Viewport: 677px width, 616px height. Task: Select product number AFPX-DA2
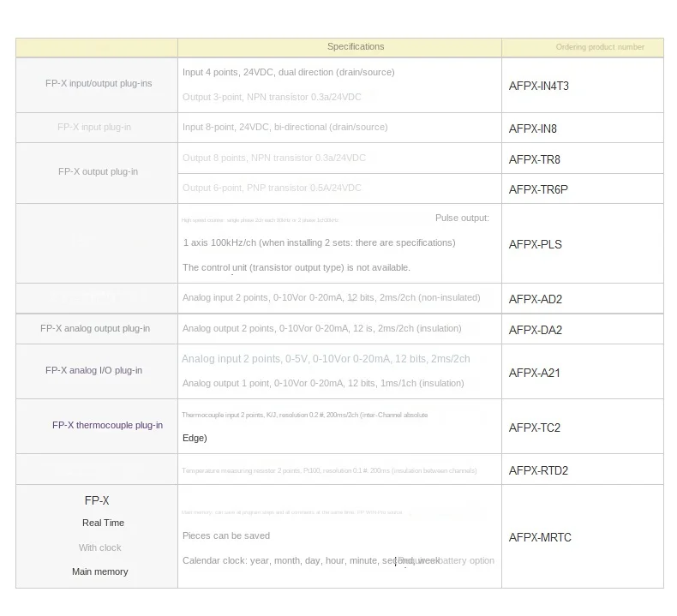[535, 330]
